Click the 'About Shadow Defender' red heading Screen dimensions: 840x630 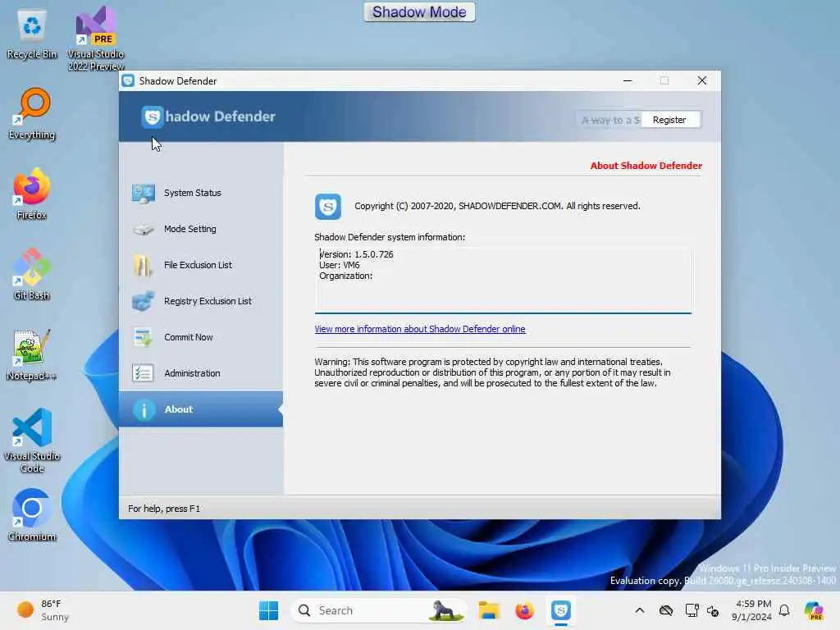point(646,166)
